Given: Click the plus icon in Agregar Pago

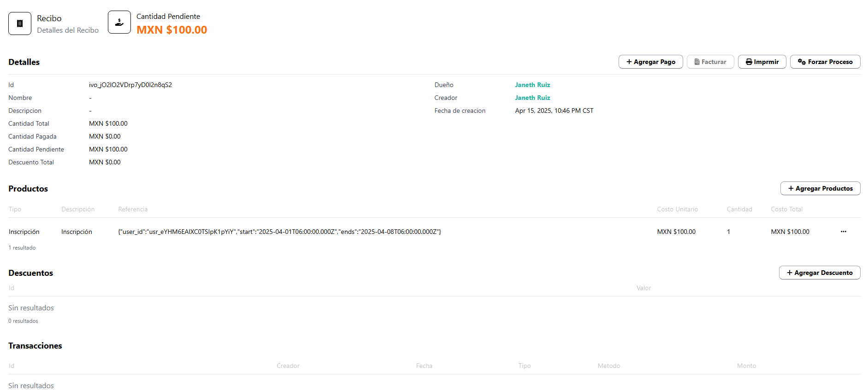Looking at the screenshot, I should point(629,62).
